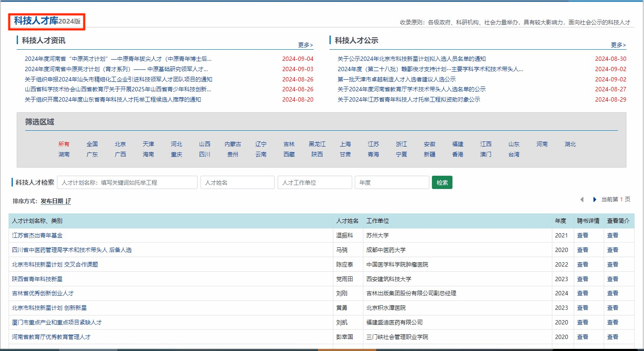Toggle sort order by 发布日期

point(56,201)
